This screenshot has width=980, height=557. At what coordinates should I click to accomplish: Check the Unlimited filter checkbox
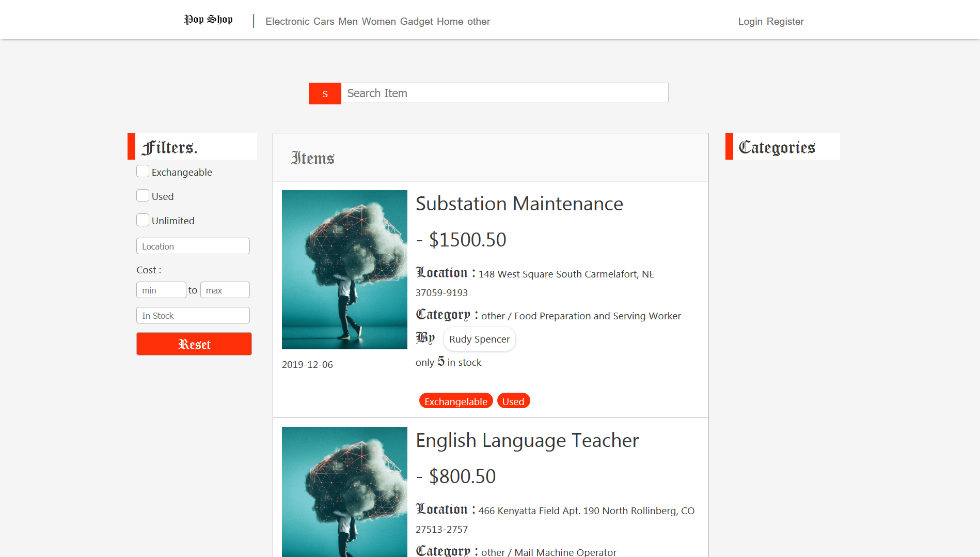click(x=143, y=220)
